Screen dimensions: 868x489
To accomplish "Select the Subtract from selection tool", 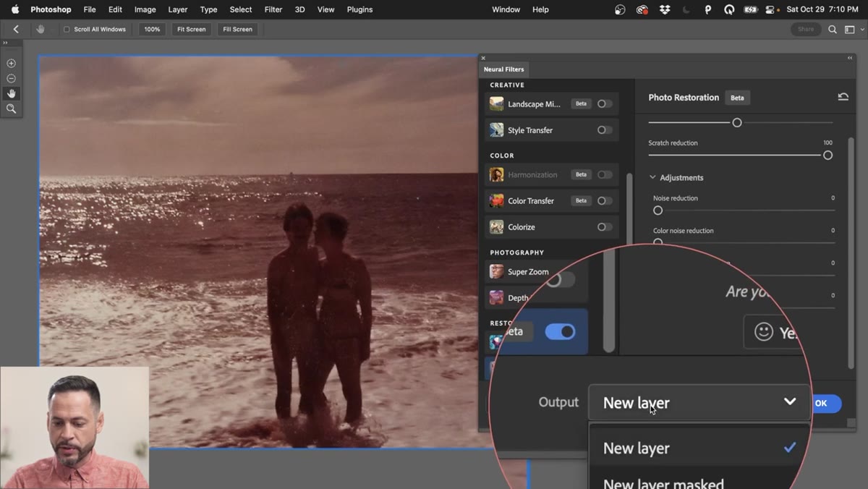I will (11, 78).
